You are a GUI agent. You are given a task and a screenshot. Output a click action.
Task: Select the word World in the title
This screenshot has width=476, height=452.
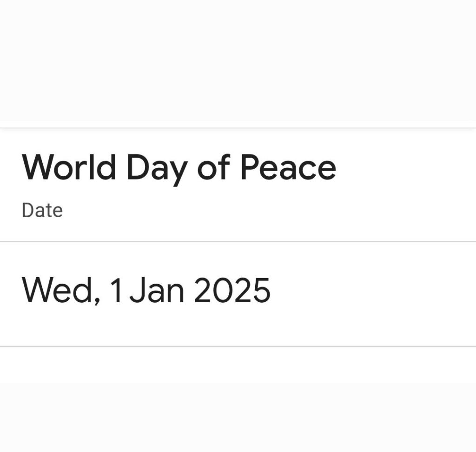(68, 166)
